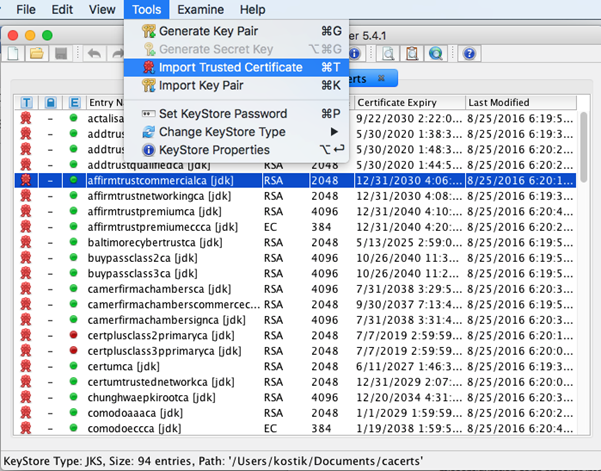Click the Save floppy disk toolbar icon

61,53
